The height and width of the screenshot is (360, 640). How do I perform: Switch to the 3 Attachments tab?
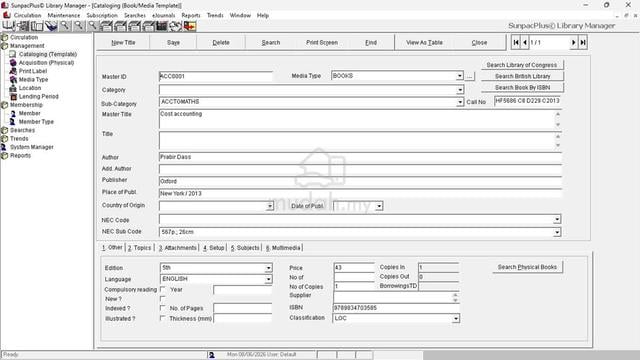click(x=178, y=248)
